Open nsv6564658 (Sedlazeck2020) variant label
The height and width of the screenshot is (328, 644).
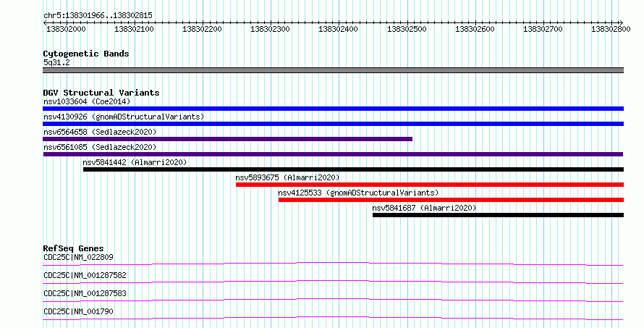(x=100, y=132)
